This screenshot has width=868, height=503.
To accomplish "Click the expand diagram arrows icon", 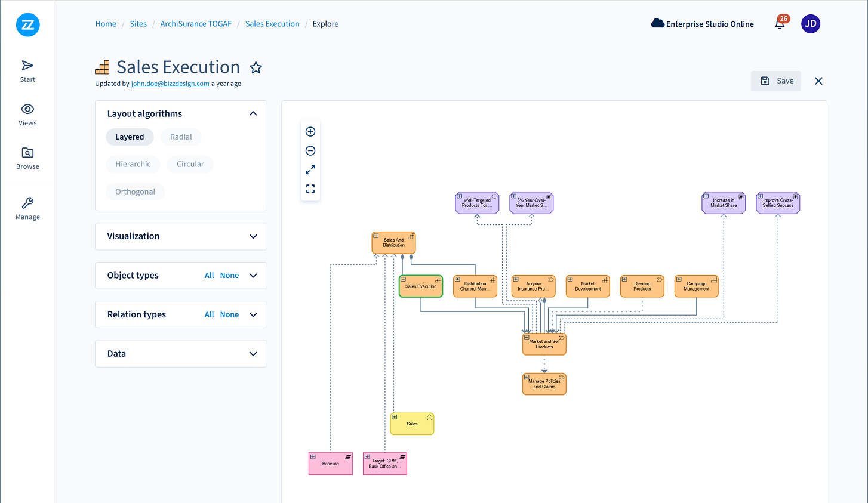I will click(x=310, y=170).
